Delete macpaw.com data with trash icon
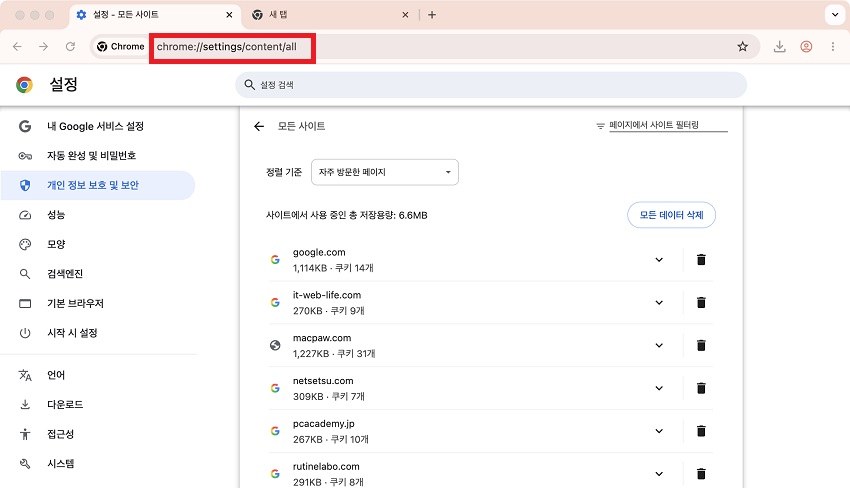The image size is (850, 488). [x=701, y=345]
